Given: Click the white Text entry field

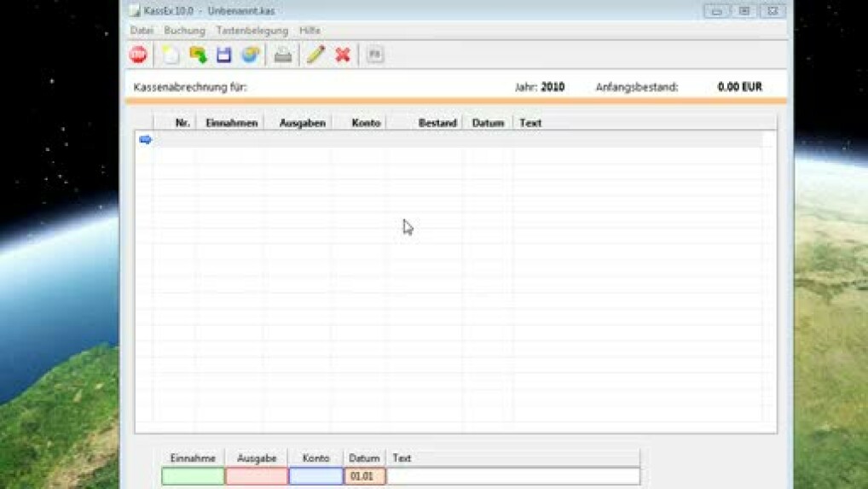Looking at the screenshot, I should (512, 476).
